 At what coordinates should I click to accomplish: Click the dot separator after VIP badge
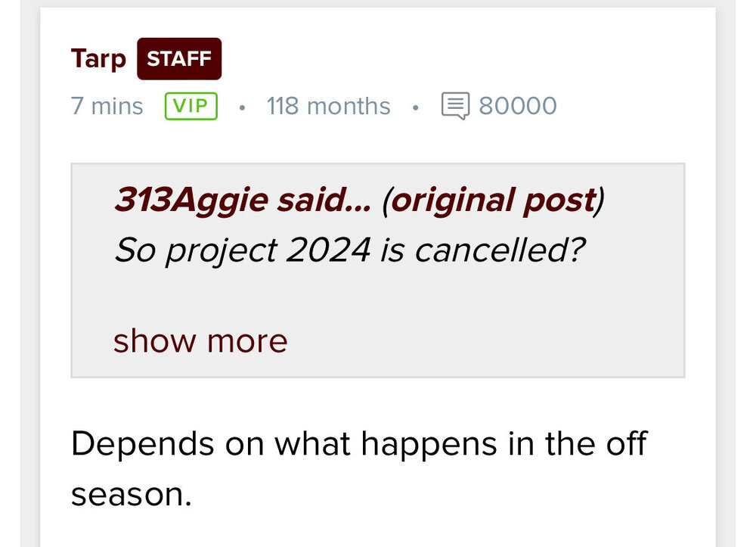(242, 107)
